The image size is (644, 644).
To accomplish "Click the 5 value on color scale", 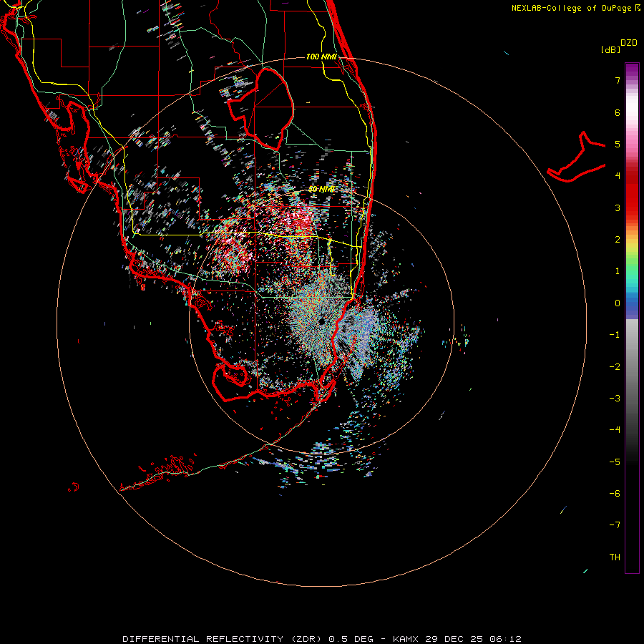I will tap(618, 144).
